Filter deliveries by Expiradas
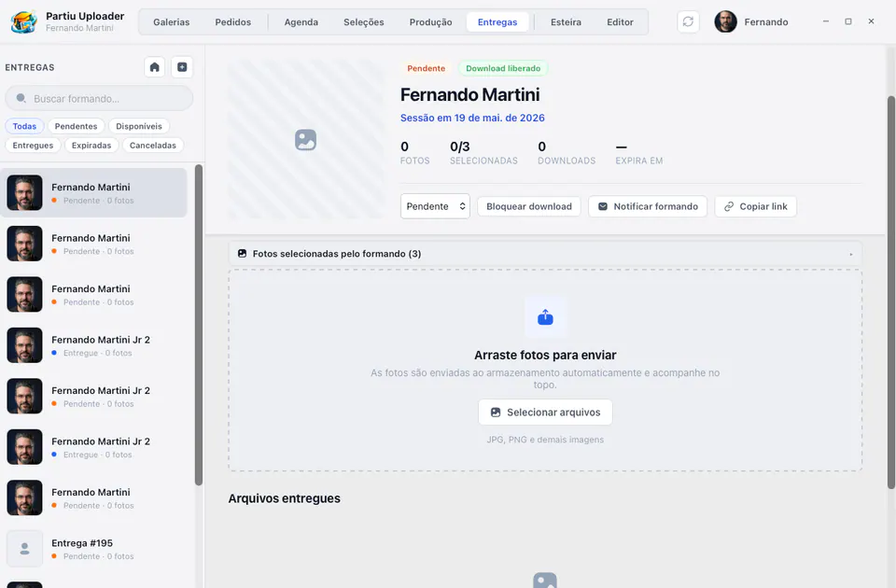 pos(91,146)
